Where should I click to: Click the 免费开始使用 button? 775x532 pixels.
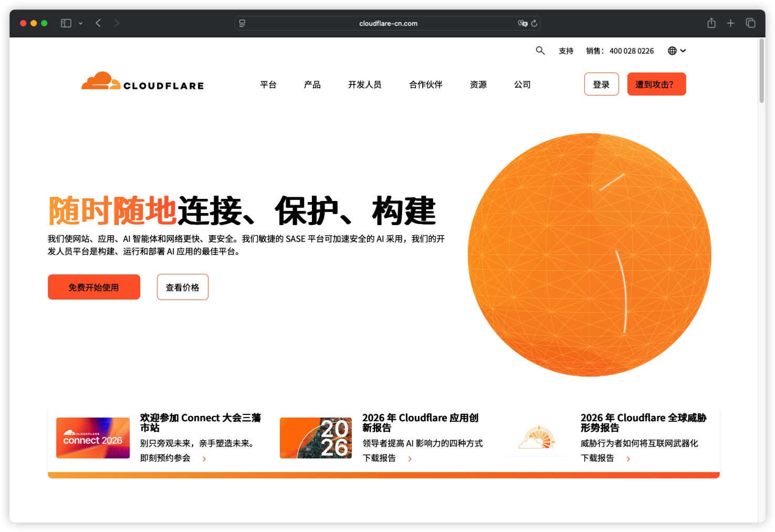point(94,287)
